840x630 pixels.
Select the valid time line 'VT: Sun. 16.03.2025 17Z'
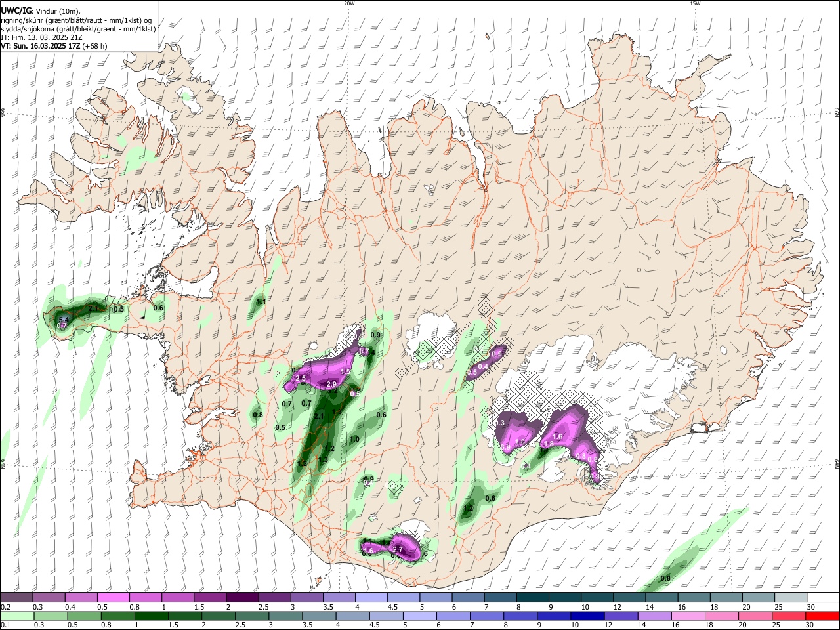(41, 46)
